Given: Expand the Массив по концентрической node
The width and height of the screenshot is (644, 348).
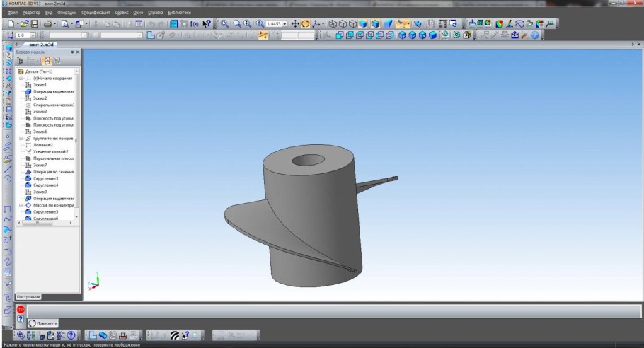Looking at the screenshot, I should click(x=21, y=205).
